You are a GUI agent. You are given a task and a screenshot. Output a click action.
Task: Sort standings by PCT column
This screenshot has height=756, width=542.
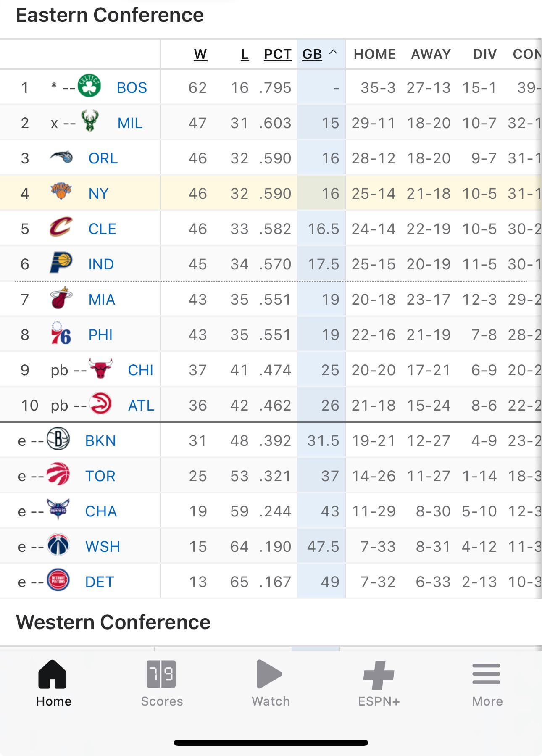coord(277,54)
